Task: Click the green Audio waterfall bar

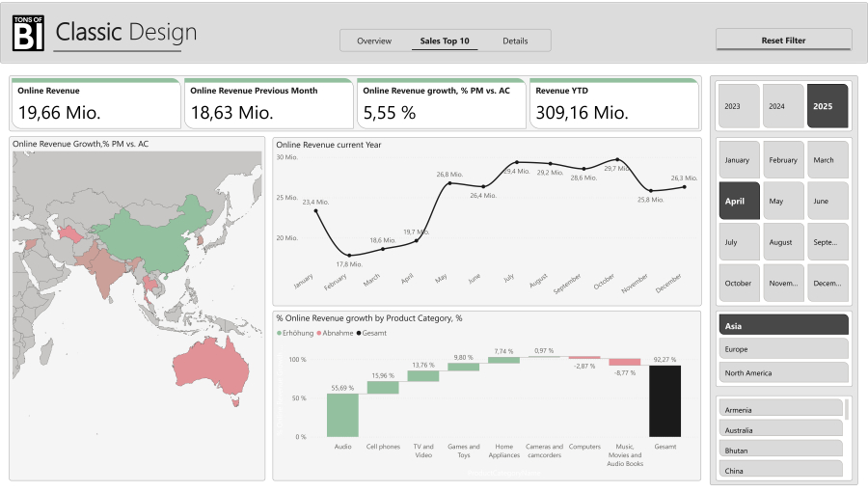Action: click(342, 415)
